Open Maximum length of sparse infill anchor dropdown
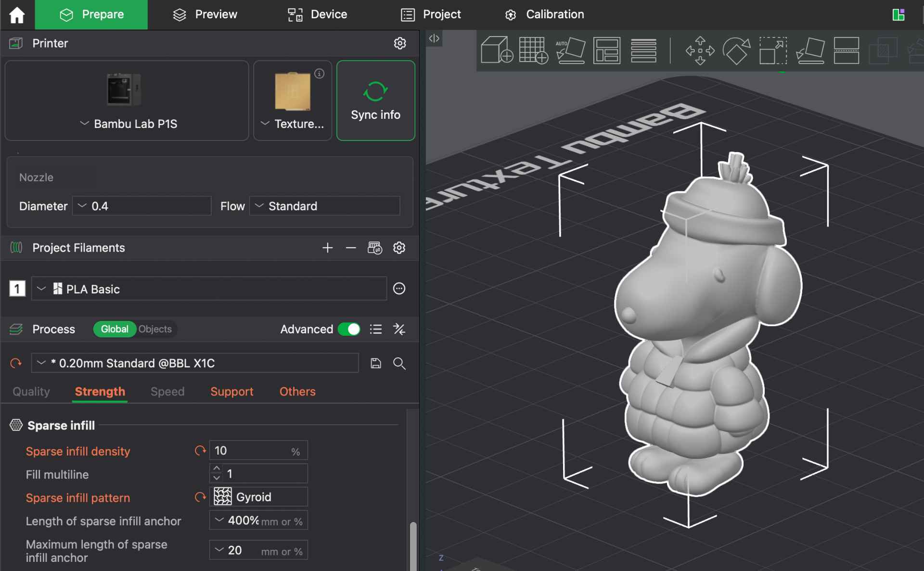The width and height of the screenshot is (924, 571). coord(258,550)
